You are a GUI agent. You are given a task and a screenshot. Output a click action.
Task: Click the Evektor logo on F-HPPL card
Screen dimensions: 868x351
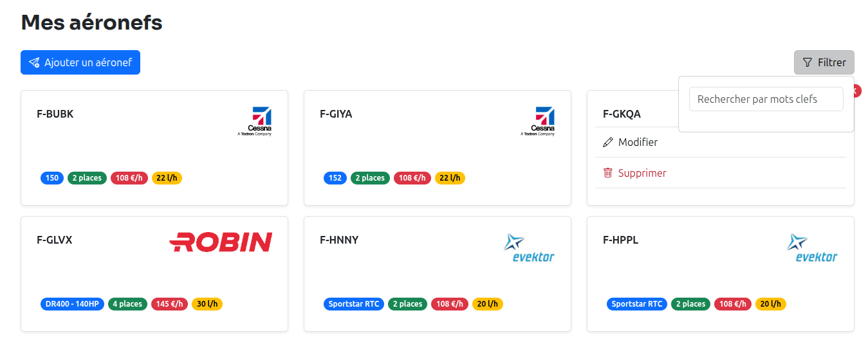(x=811, y=248)
